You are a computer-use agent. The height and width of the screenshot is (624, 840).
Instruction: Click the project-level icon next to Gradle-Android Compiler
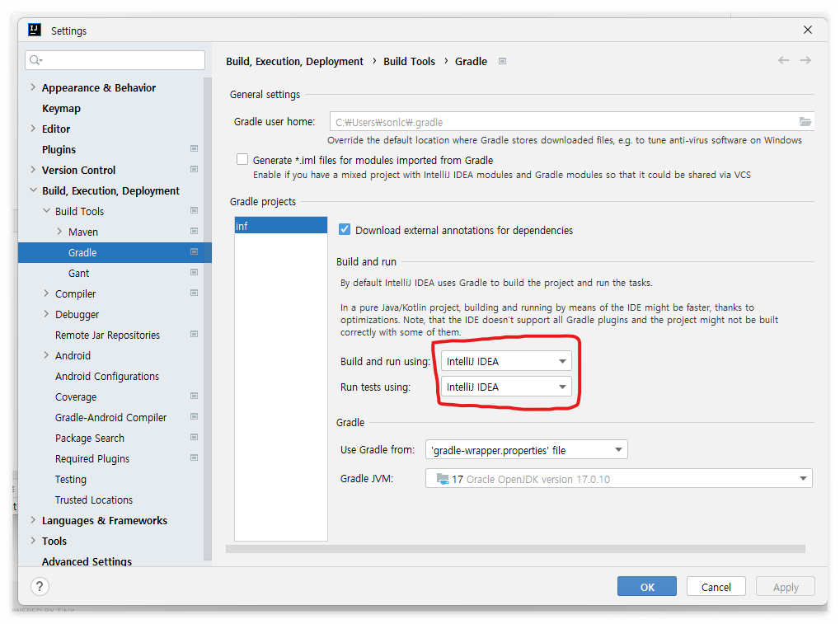[x=194, y=417]
